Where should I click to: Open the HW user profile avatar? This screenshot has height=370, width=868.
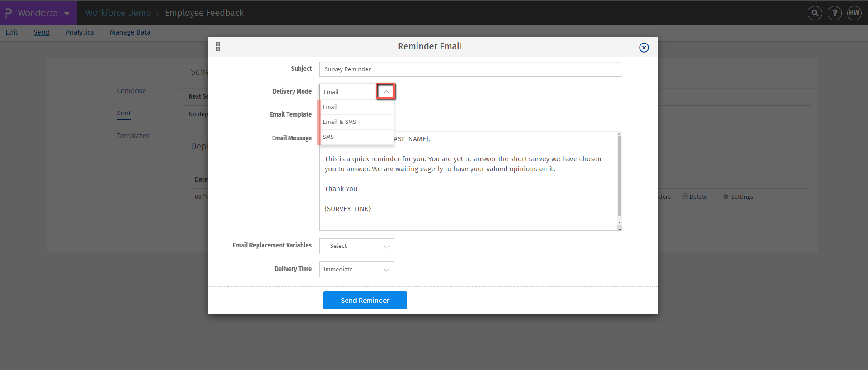(x=854, y=13)
